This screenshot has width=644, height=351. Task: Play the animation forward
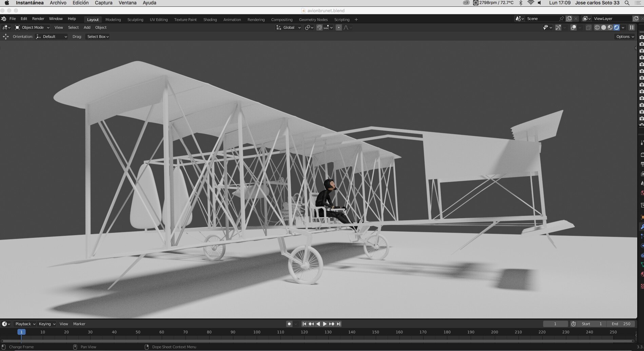click(325, 324)
